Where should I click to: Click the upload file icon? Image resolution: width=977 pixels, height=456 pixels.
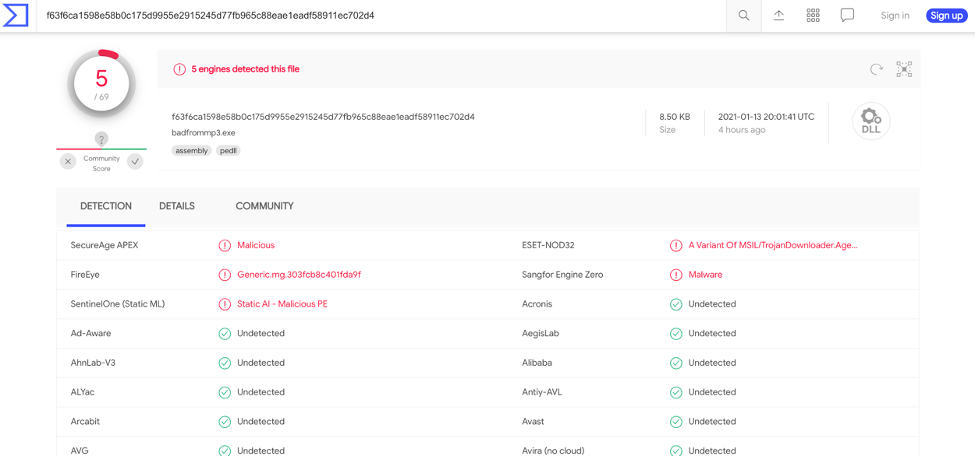pyautogui.click(x=778, y=16)
